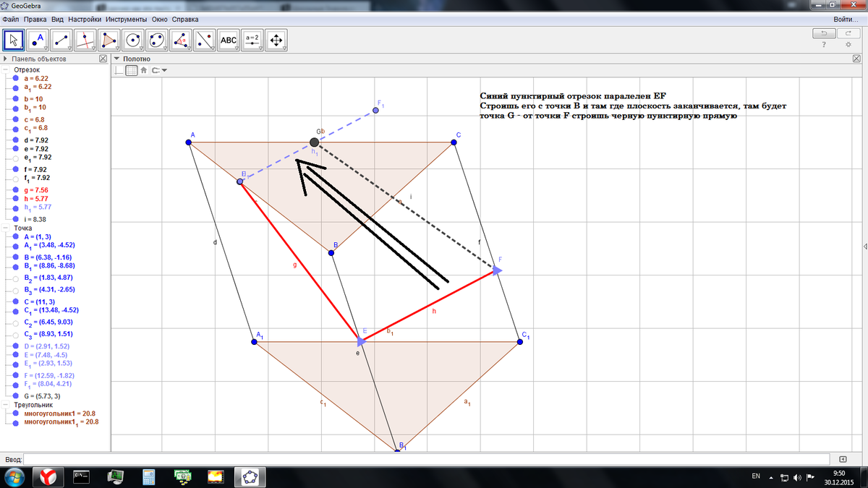868x488 pixels.
Task: Select the Ellipse (conic) tool
Action: tap(156, 40)
